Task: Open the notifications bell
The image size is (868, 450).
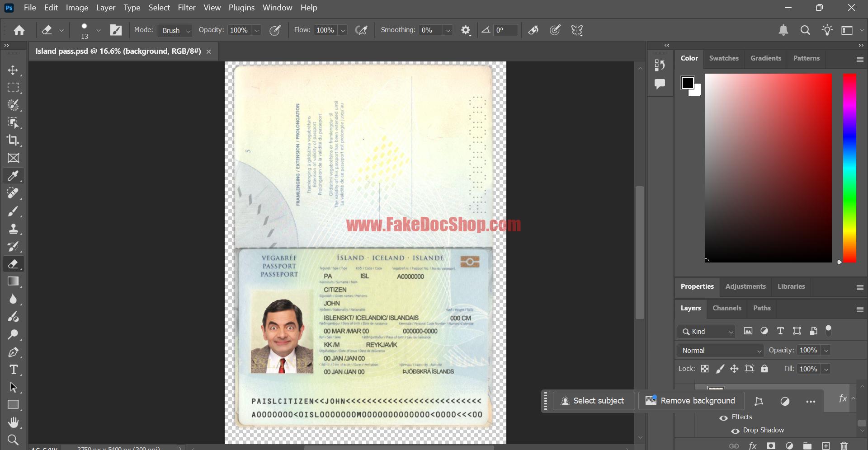Action: click(x=783, y=30)
